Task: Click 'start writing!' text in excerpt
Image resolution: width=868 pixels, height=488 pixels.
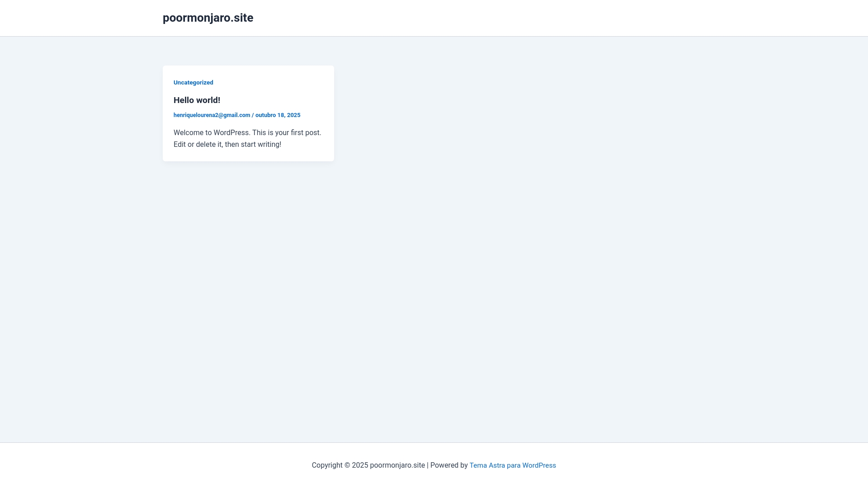Action: pyautogui.click(x=261, y=145)
